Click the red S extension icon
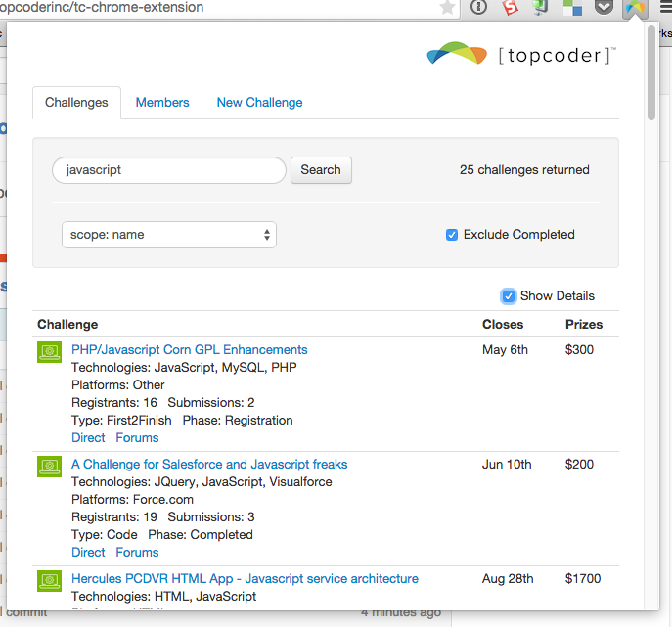Image resolution: width=672 pixels, height=627 pixels. coord(510,7)
